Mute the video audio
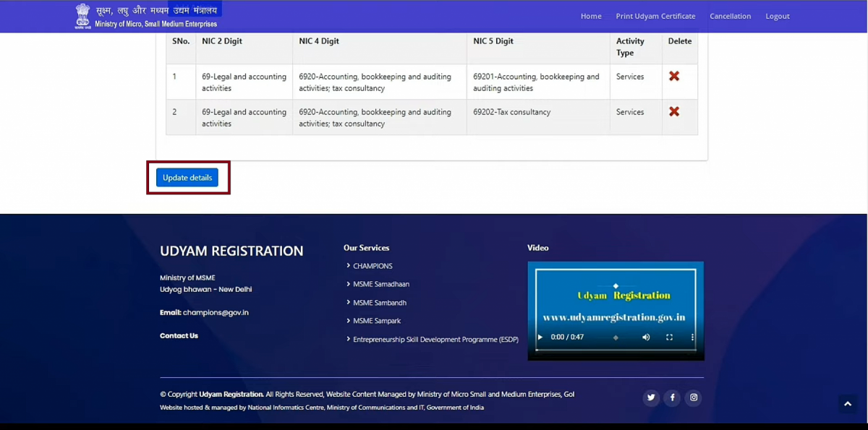This screenshot has height=430, width=868. pyautogui.click(x=646, y=337)
